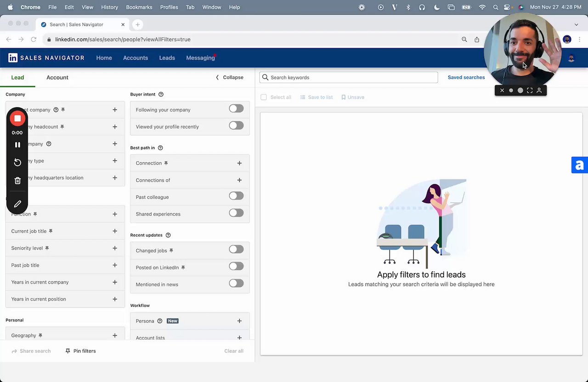Select the Lead tab

point(17,78)
